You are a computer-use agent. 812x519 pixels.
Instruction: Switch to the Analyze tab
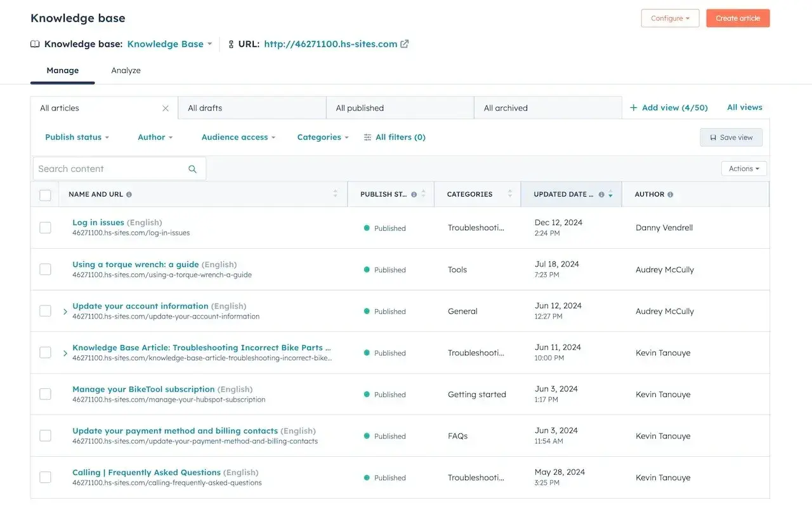coord(125,70)
